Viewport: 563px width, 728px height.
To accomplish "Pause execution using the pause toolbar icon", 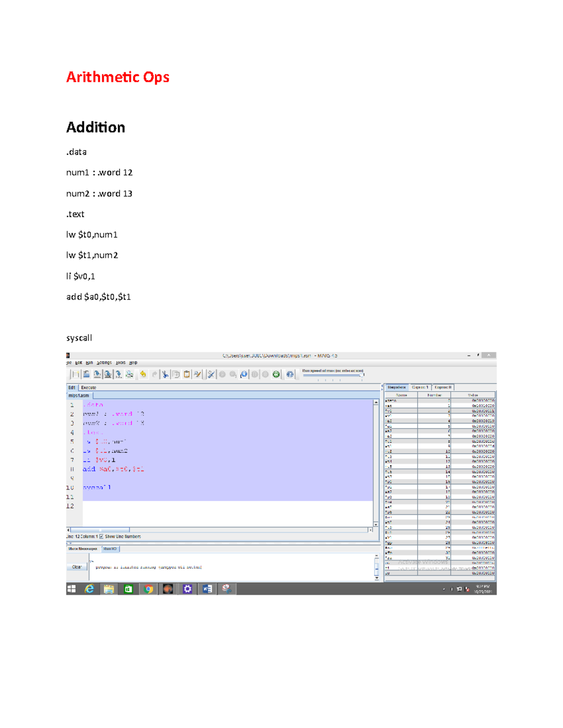I will 254,374.
